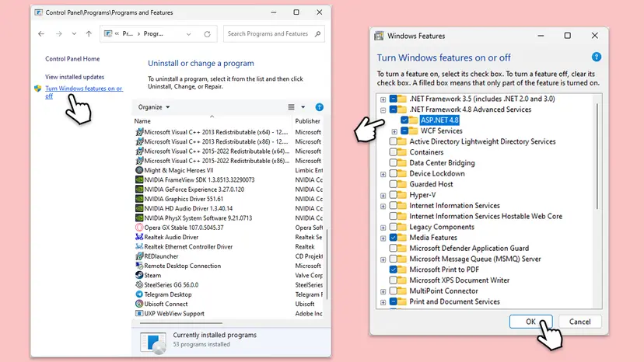
Task: Click the Back arrow in Programs and Features
Action: pyautogui.click(x=41, y=33)
